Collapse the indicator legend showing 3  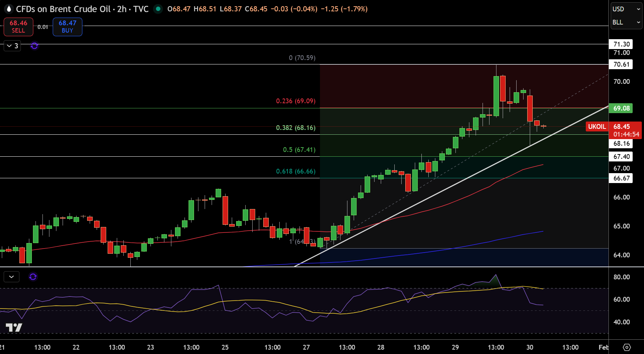(12, 46)
